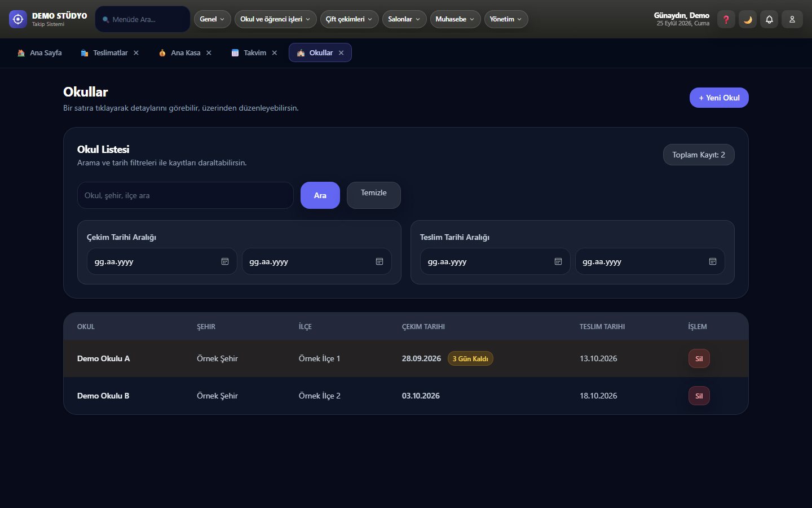Viewport: 812px width, 508px height.
Task: Open the help question mark icon
Action: pos(726,19)
